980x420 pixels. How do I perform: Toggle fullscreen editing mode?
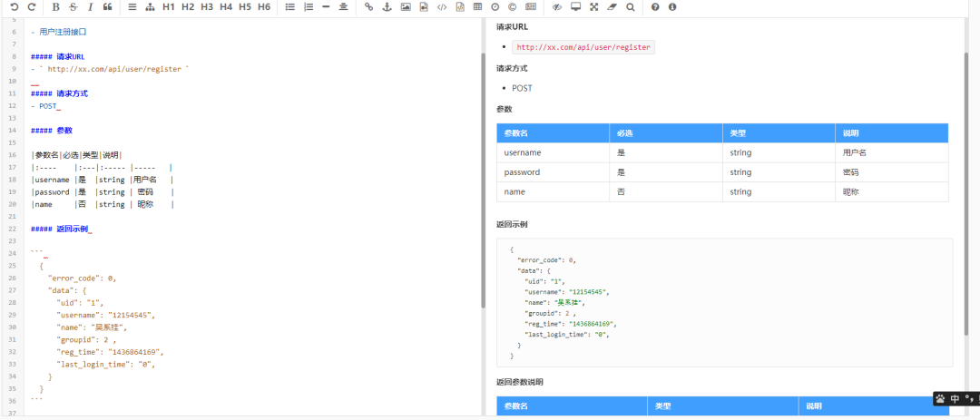click(x=593, y=7)
